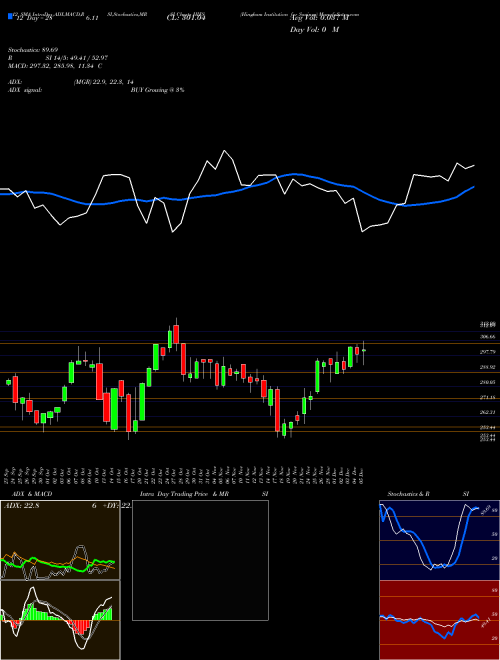Click the "ADX: 22.8" panel value

pyautogui.click(x=21, y=506)
